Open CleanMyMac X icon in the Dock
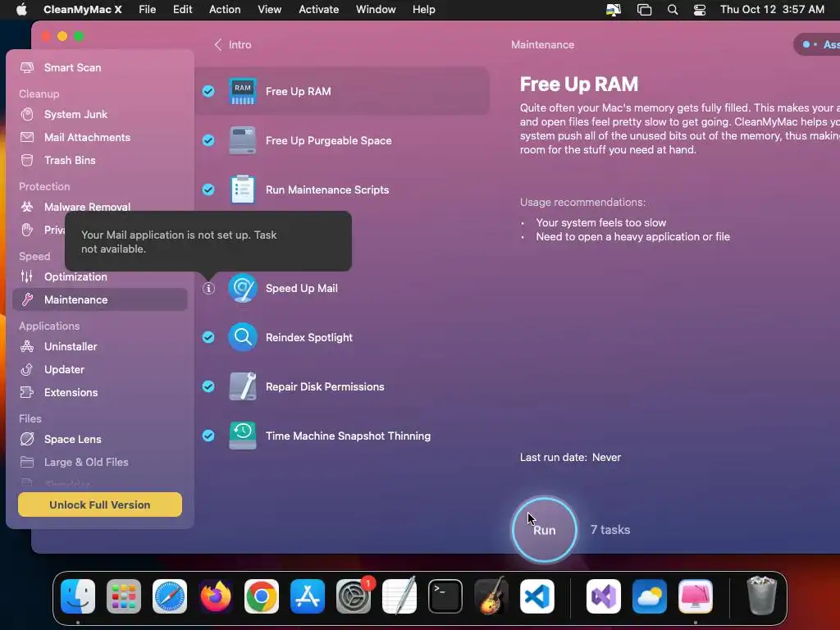This screenshot has width=840, height=630. (696, 596)
